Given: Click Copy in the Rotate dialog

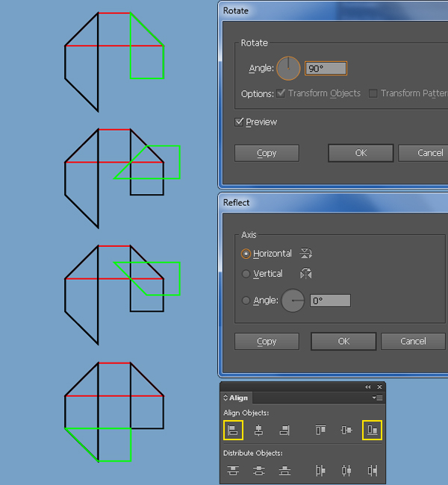Looking at the screenshot, I should pyautogui.click(x=267, y=153).
